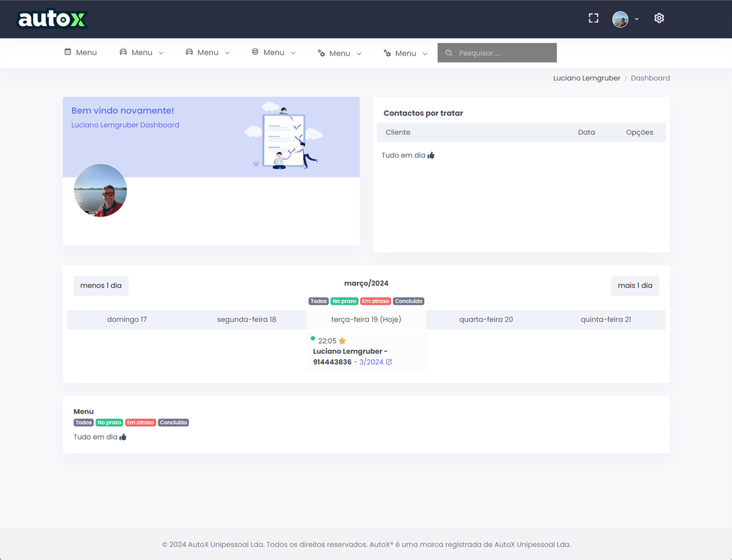732x560 pixels.
Task: Open external link icon next to 3/2024
Action: (x=388, y=362)
